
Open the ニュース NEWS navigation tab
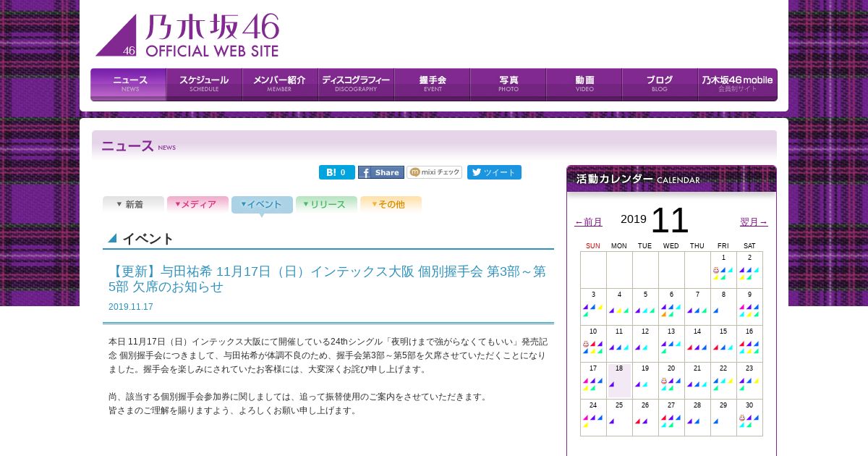coord(129,85)
